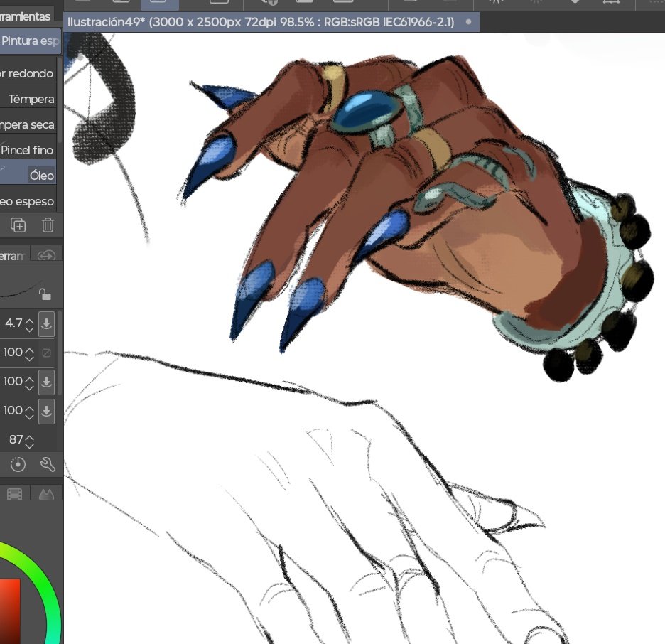
Task: Duplicate the current sub tool
Action: (18, 225)
